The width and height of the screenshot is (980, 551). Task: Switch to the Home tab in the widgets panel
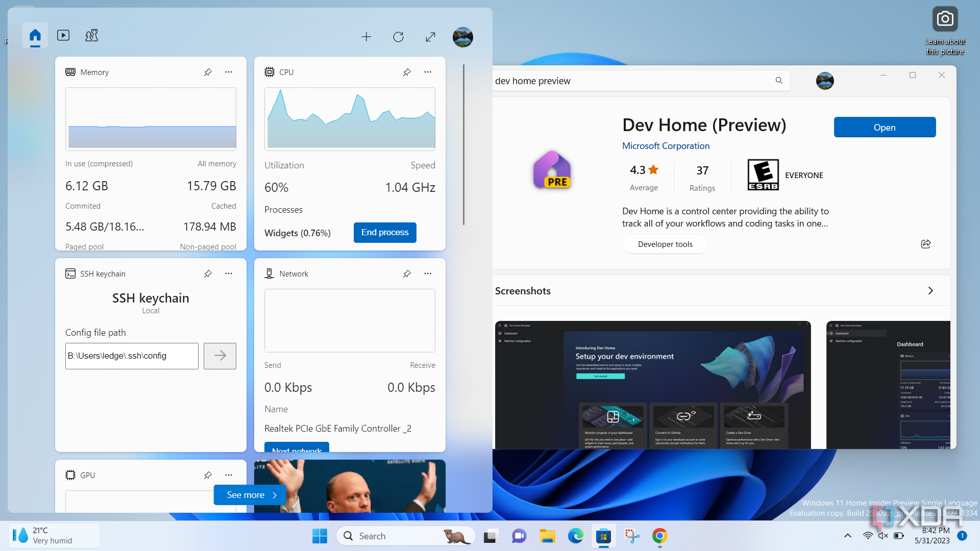pyautogui.click(x=35, y=36)
